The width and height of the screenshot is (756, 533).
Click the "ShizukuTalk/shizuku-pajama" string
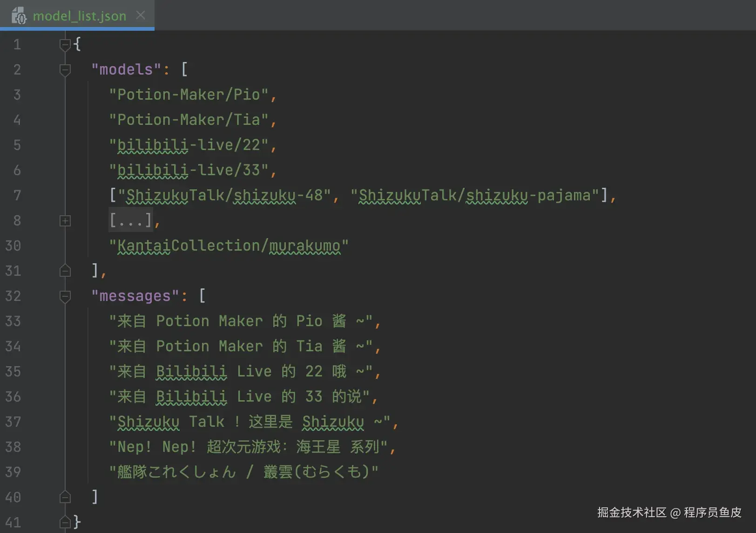[x=475, y=195]
